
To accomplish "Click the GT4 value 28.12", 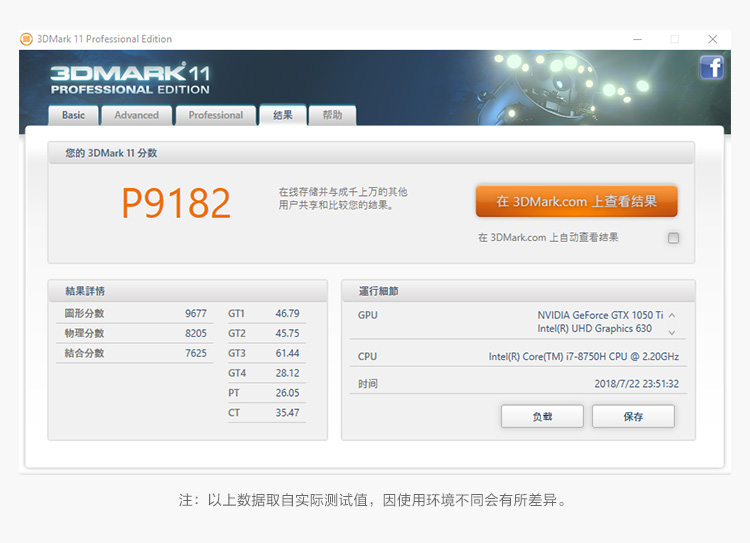I will 287,373.
